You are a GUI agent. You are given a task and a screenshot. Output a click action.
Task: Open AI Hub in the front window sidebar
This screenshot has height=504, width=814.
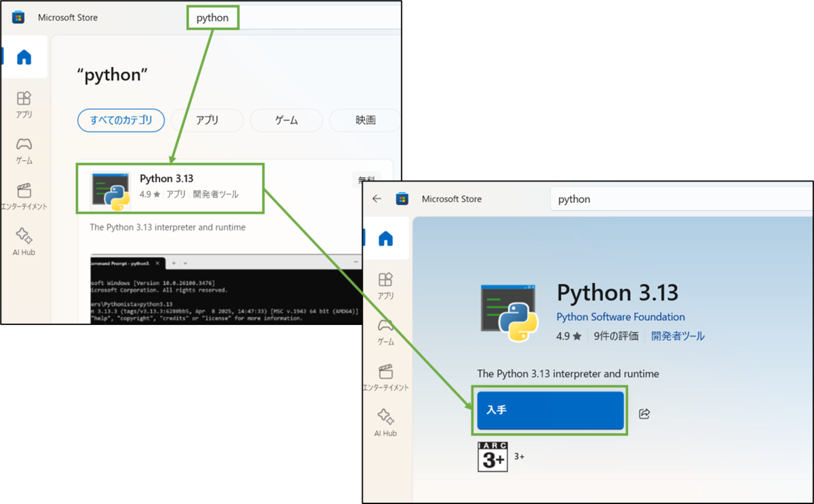[x=386, y=423]
